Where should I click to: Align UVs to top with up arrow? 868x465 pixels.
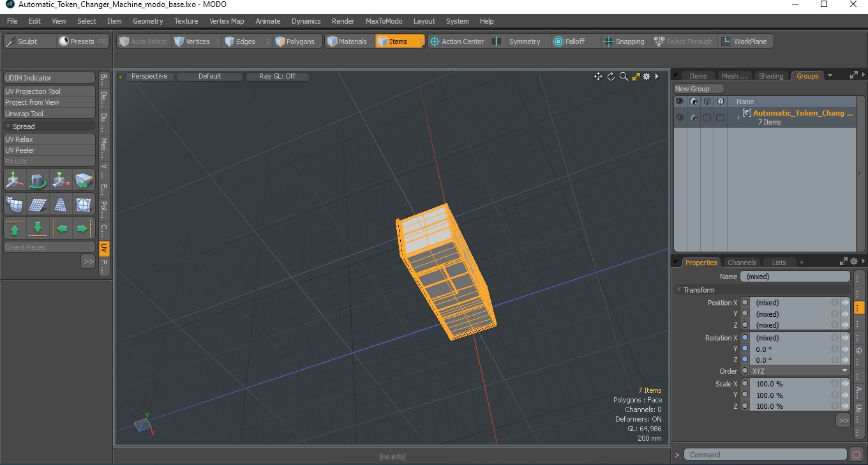point(15,228)
